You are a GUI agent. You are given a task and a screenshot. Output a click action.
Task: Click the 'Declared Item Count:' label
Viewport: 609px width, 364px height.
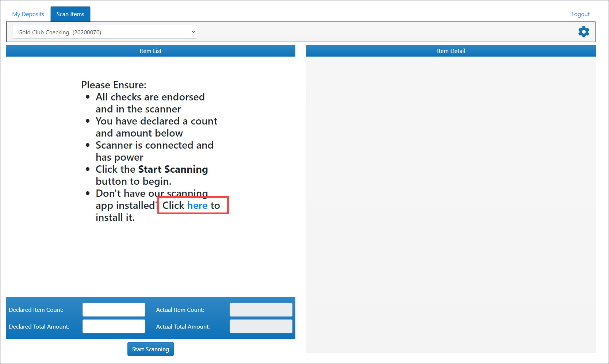[x=36, y=310]
